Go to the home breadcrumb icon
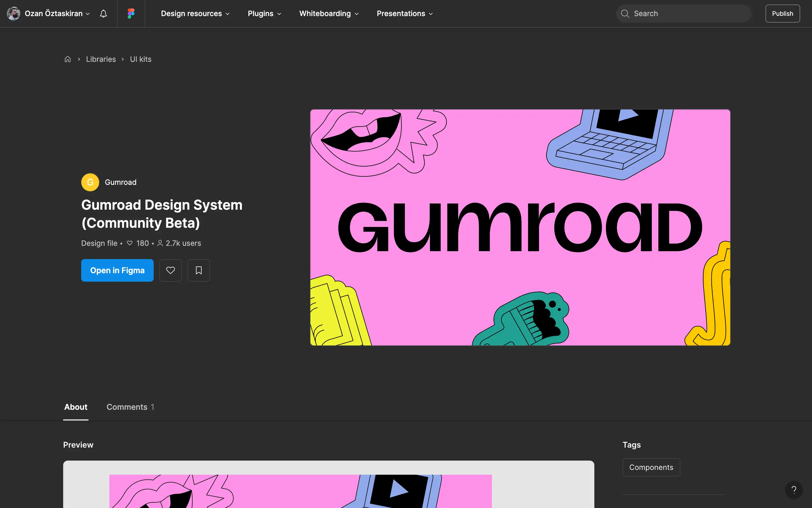Image resolution: width=812 pixels, height=508 pixels. [67, 59]
